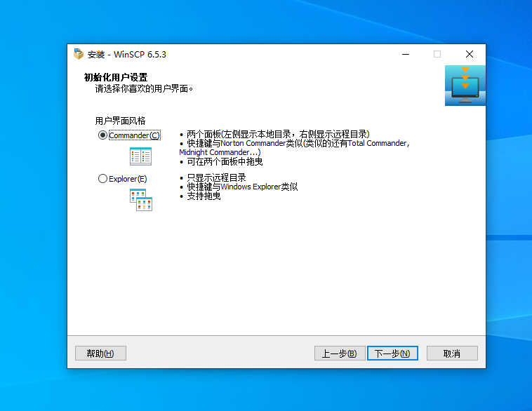Click the Norton Commander shortcut description
The image size is (532, 411).
pyautogui.click(x=294, y=147)
